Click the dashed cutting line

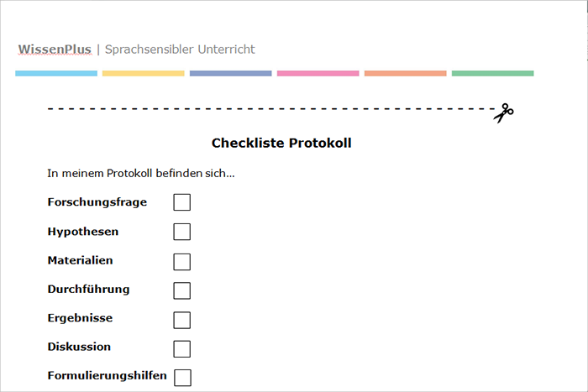272,109
